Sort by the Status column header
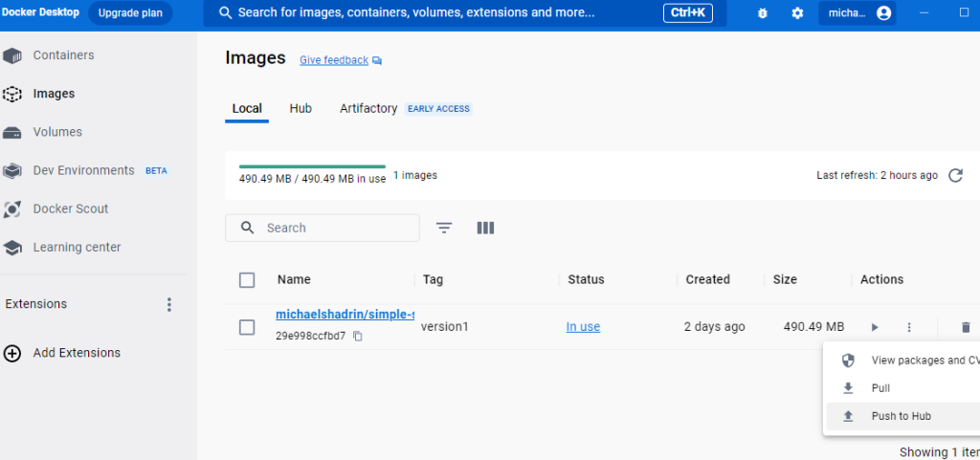The image size is (980, 460). pyautogui.click(x=586, y=279)
